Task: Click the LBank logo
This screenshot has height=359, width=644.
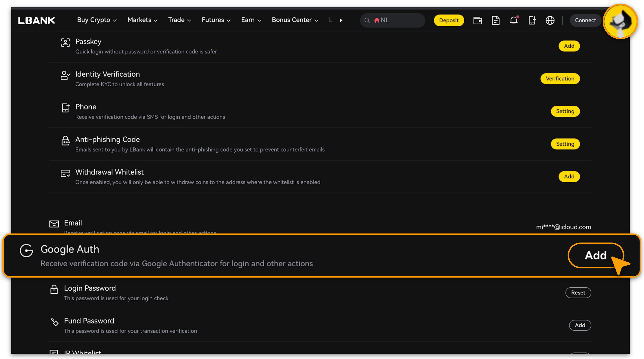Action: pos(36,20)
